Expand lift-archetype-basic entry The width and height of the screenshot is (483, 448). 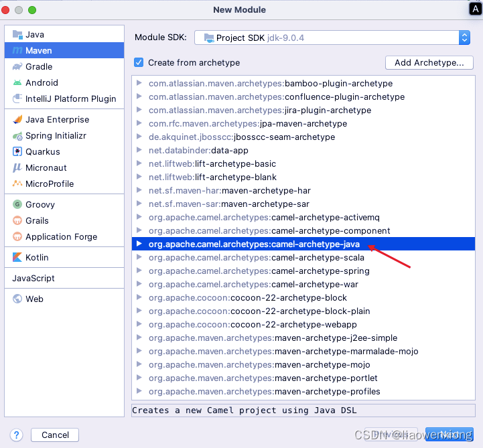[139, 163]
